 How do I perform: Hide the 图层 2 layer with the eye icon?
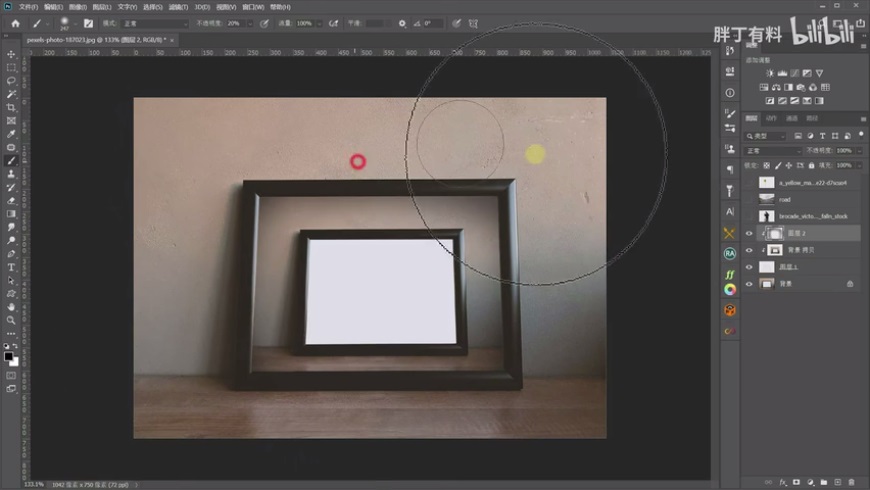(749, 233)
